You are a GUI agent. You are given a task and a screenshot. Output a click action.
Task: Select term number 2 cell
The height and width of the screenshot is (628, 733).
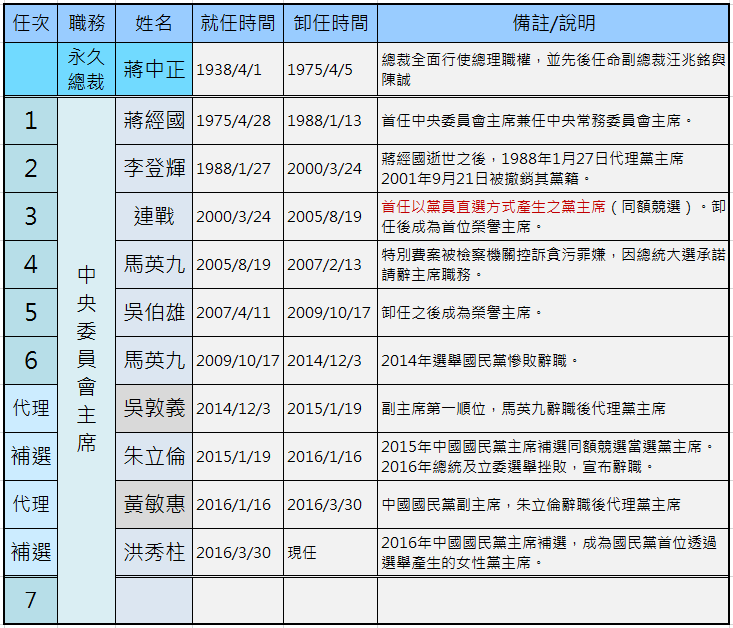click(x=31, y=168)
